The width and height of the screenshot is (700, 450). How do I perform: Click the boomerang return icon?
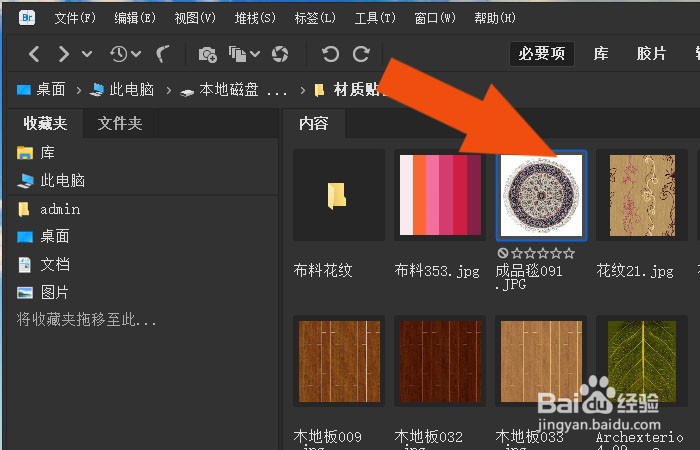163,54
